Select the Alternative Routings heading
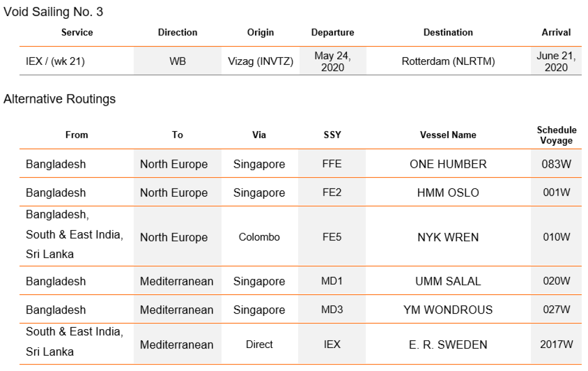The image size is (588, 371). pyautogui.click(x=60, y=99)
